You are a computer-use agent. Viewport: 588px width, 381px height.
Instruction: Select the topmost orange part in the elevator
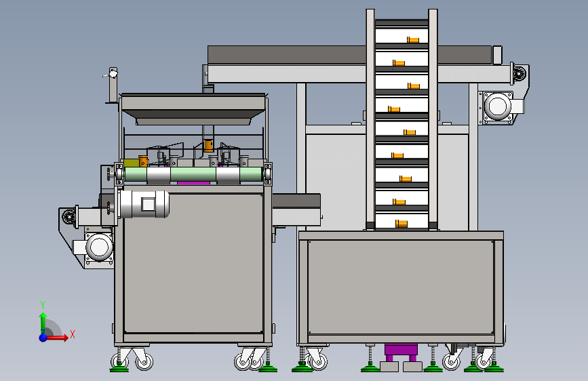coord(413,40)
